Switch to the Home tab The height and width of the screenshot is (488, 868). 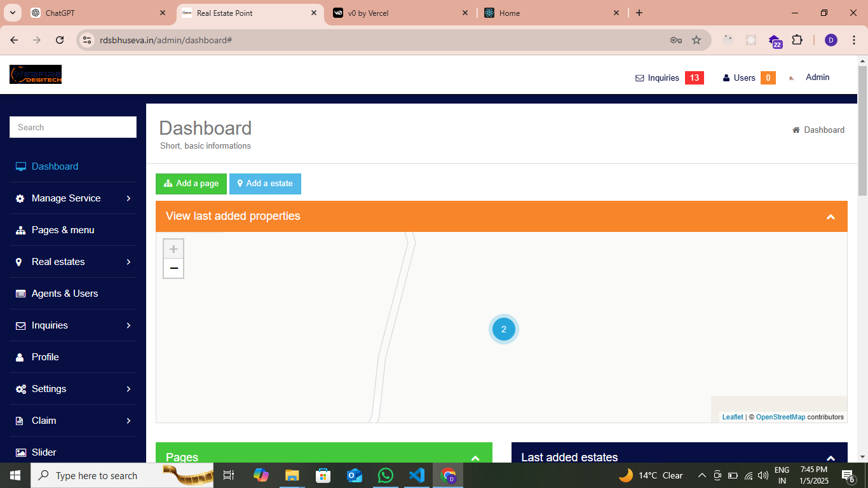[552, 13]
